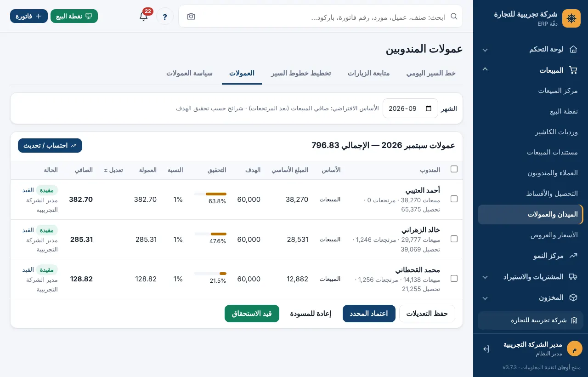Open مركز المبيعات in sidebar
The height and width of the screenshot is (377, 588).
click(x=530, y=91)
